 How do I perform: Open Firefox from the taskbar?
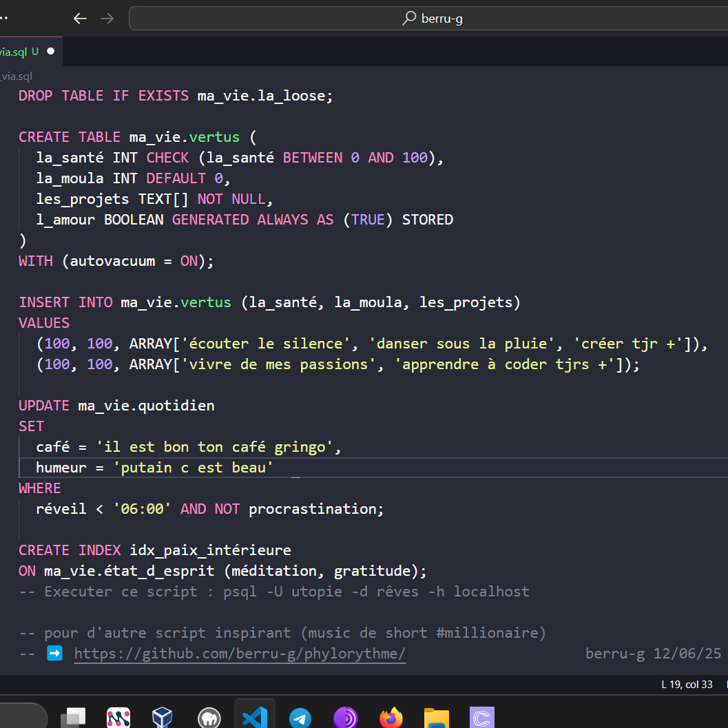coord(391,718)
